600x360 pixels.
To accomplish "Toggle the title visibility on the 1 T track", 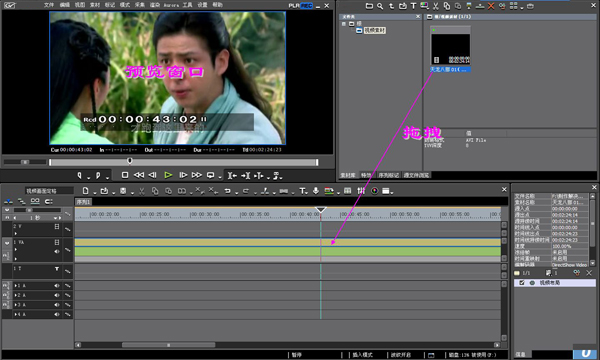I will tap(57, 269).
